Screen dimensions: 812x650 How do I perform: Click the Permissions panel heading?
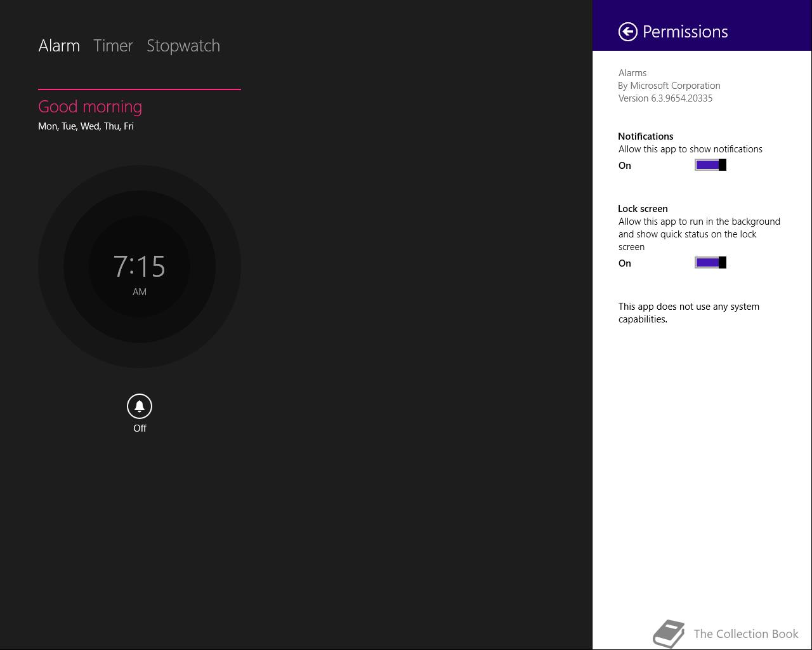point(685,32)
